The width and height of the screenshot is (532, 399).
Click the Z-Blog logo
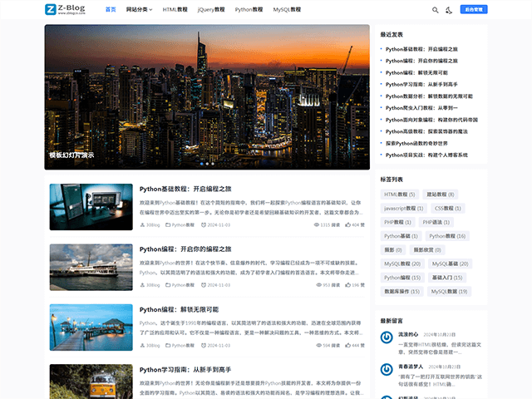[x=65, y=9]
